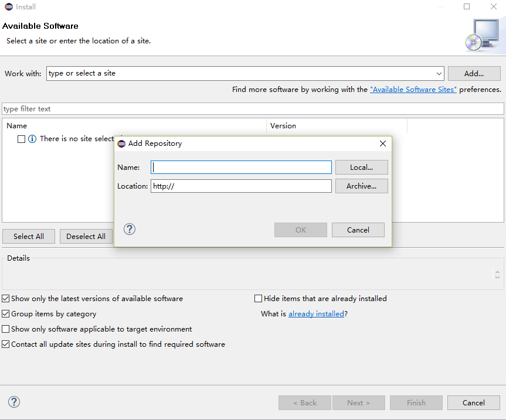This screenshot has width=506, height=420.
Task: Click the Details scroll down arrow
Action: pos(497,277)
